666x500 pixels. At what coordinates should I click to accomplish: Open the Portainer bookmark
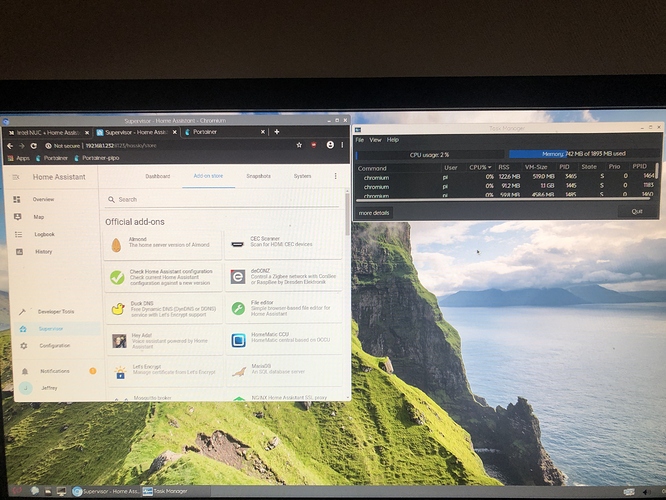coord(52,158)
